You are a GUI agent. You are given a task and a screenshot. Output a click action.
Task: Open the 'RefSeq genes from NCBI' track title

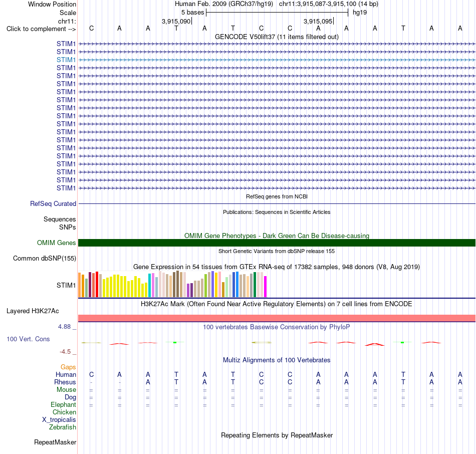click(277, 196)
